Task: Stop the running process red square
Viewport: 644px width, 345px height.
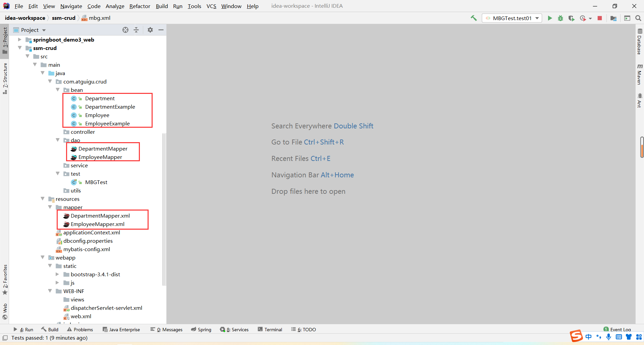Action: click(600, 18)
